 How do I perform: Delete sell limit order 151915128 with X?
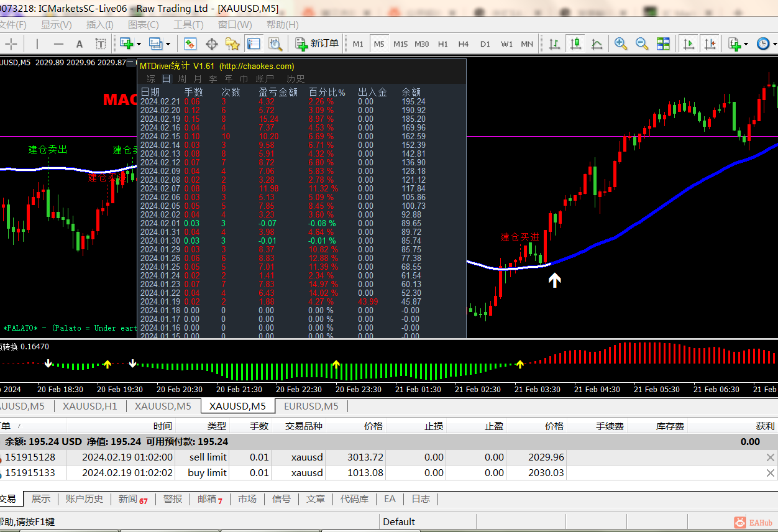pyautogui.click(x=771, y=457)
